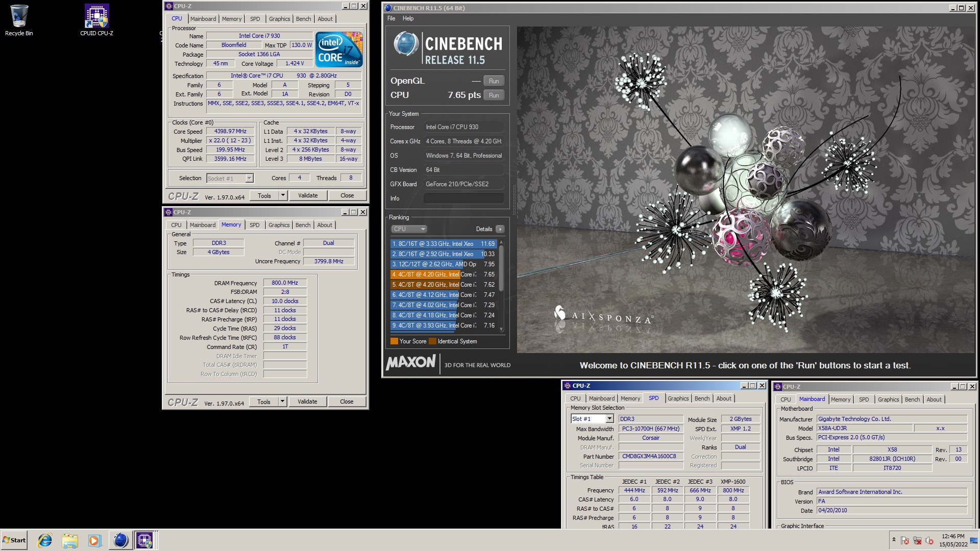Viewport: 980px width, 551px height.
Task: Run the CPU benchmark
Action: coord(494,95)
